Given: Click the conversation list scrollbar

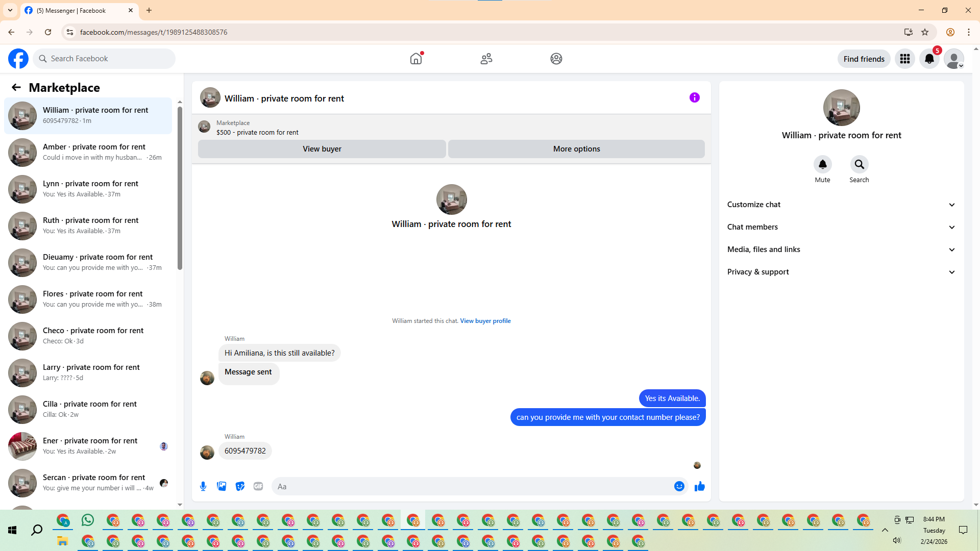Looking at the screenshot, I should pos(180,189).
